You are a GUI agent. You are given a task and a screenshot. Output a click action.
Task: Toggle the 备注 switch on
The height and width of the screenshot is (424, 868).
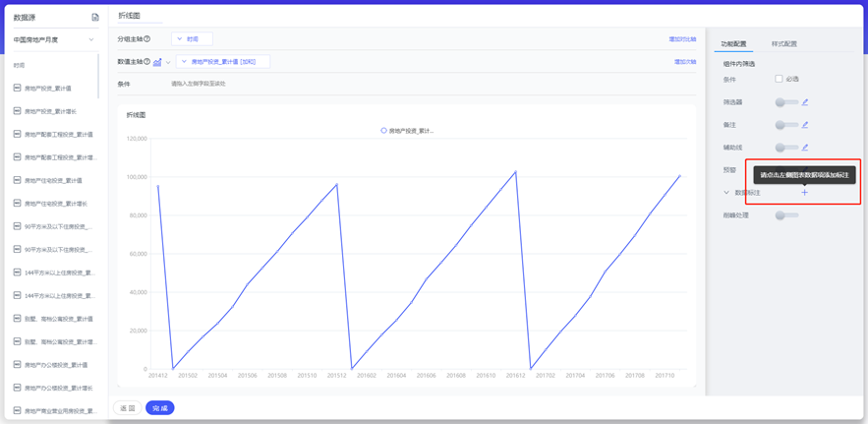(784, 125)
